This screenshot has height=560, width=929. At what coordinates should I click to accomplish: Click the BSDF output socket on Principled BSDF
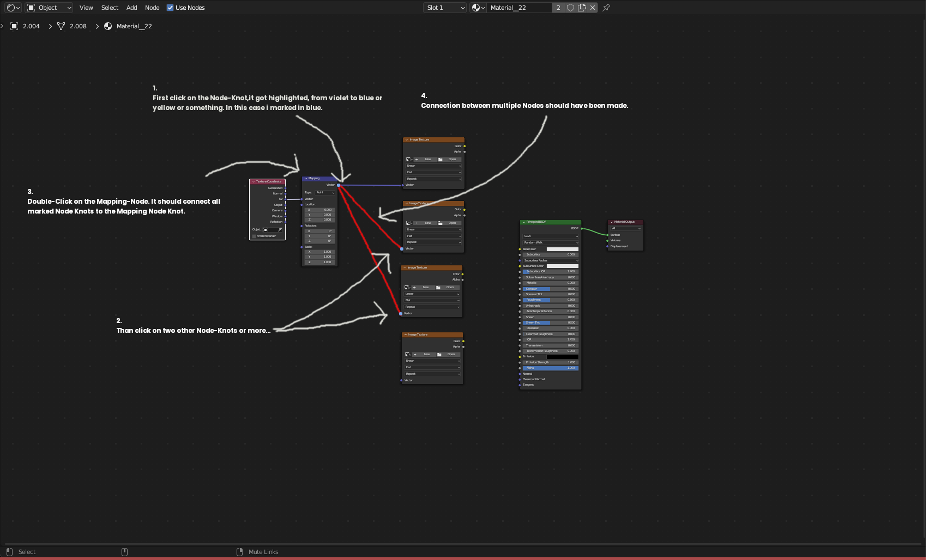point(582,229)
